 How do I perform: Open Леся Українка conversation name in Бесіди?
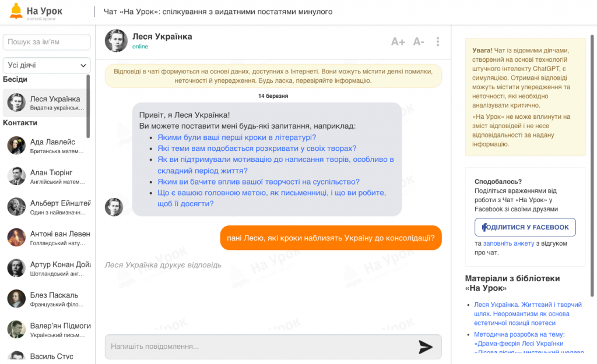click(55, 99)
